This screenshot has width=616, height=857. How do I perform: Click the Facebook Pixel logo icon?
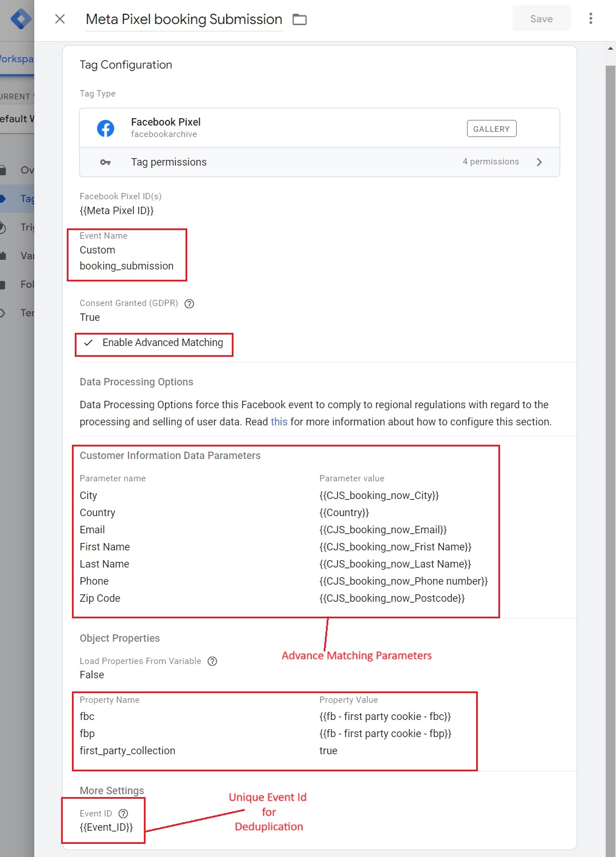[106, 128]
